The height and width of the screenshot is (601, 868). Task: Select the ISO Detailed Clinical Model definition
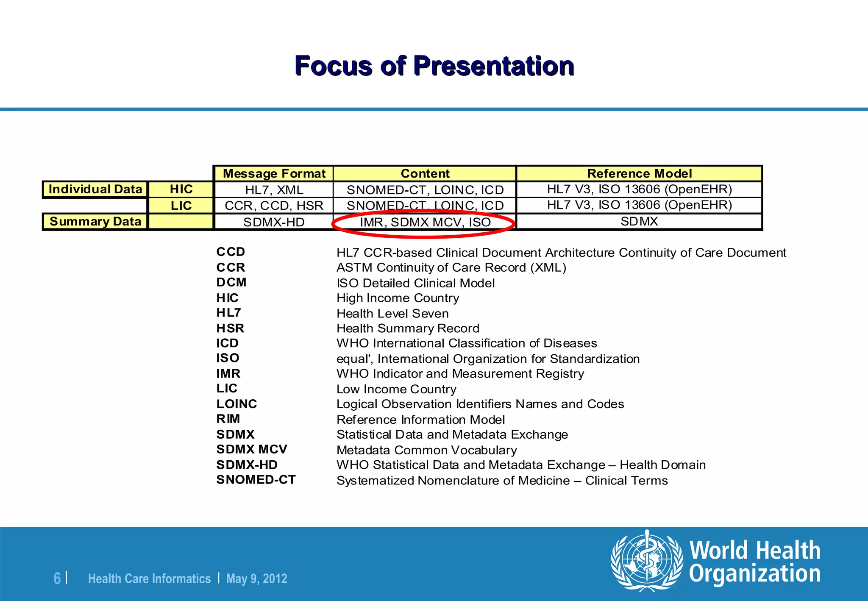[x=415, y=283]
